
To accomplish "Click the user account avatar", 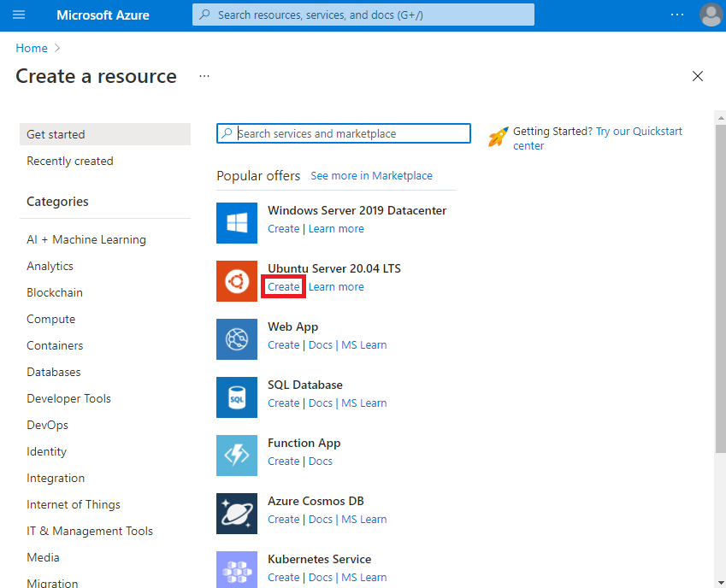I will pos(711,15).
